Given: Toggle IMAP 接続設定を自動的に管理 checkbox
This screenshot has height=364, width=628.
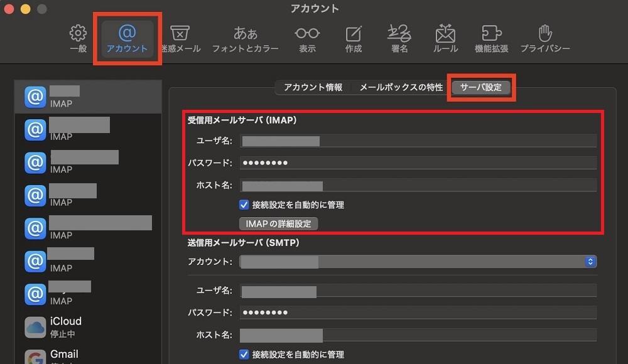Looking at the screenshot, I should 244,205.
